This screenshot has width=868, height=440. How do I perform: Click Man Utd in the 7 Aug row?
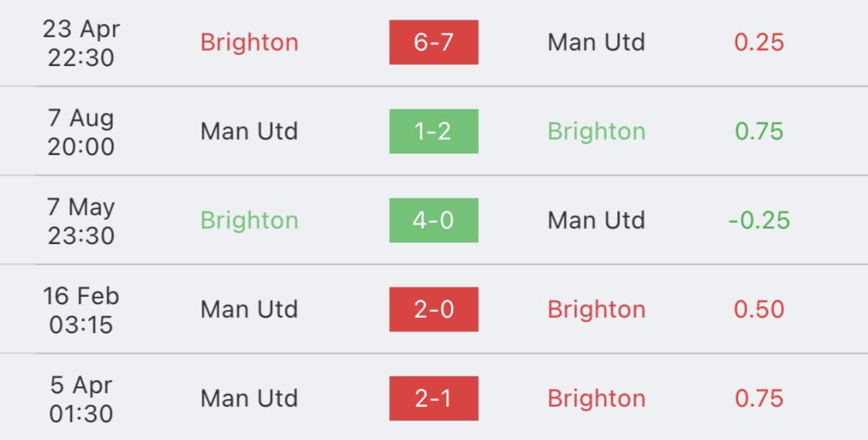[x=249, y=131]
